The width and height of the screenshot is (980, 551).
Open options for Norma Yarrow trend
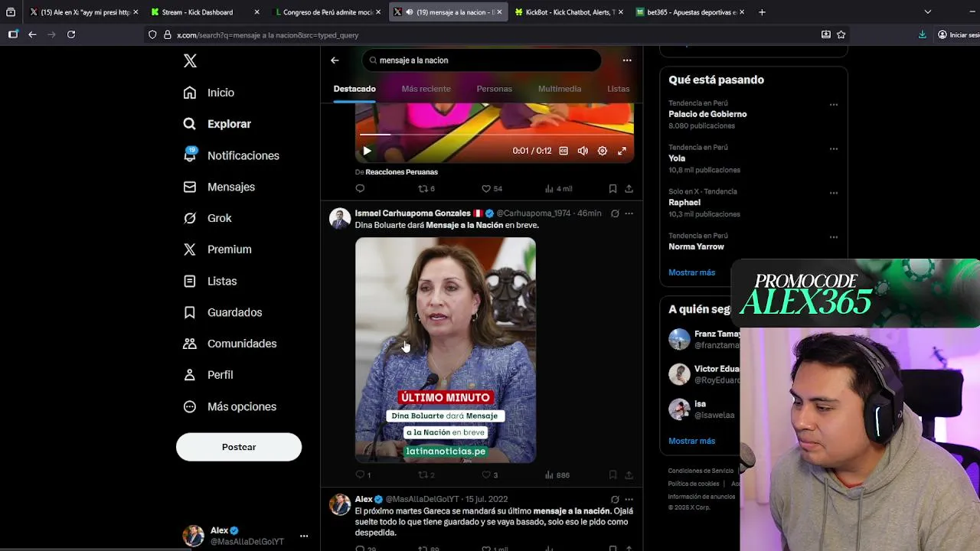coord(834,237)
